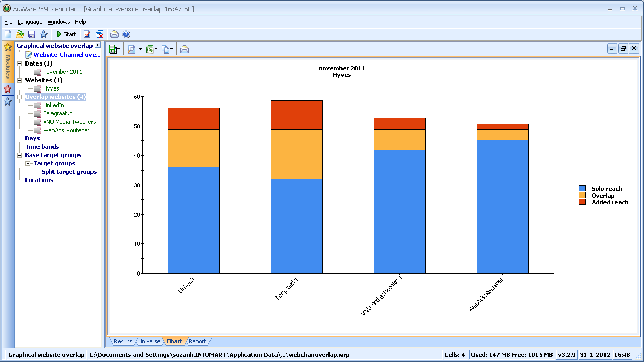The width and height of the screenshot is (644, 362).
Task: Open the Time bands tree item
Action: (x=42, y=147)
